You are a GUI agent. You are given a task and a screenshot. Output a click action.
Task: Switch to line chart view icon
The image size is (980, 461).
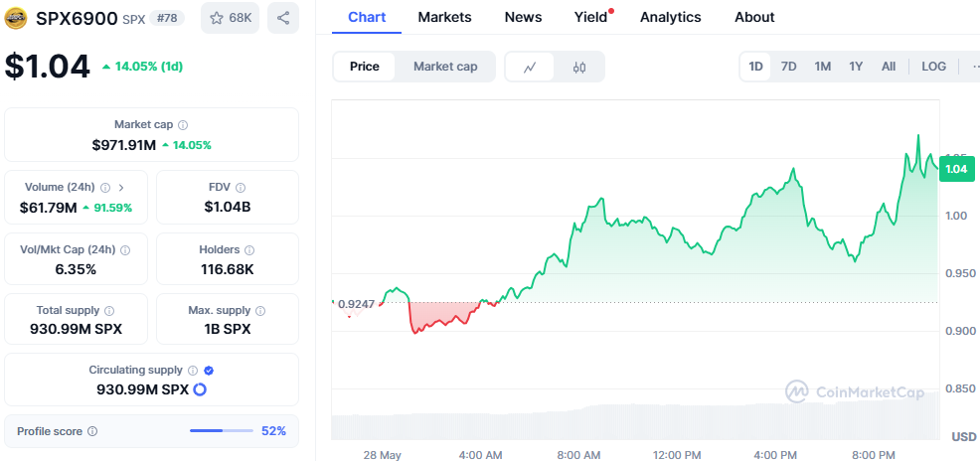(530, 67)
